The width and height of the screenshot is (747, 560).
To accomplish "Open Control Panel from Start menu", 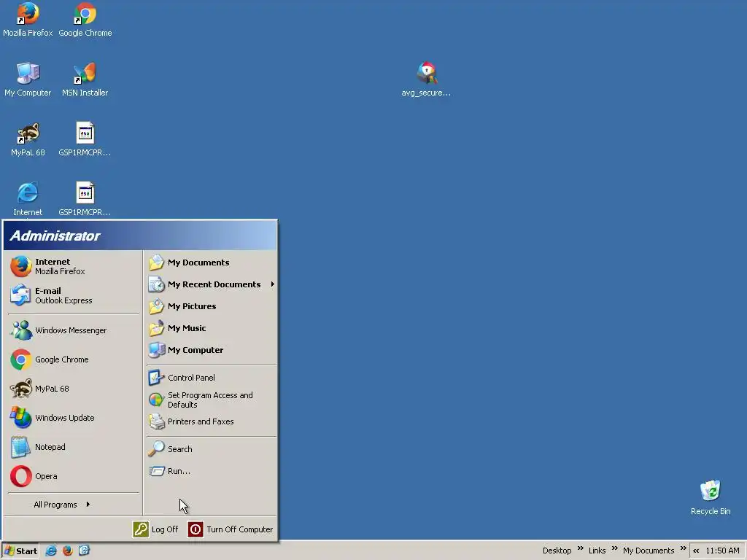I will coord(211,378).
